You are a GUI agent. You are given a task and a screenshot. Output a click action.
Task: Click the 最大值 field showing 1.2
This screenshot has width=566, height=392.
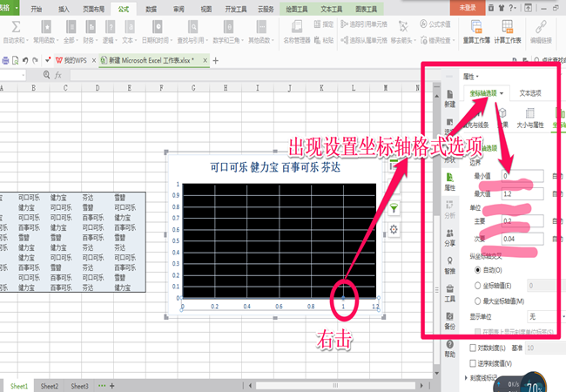click(522, 194)
